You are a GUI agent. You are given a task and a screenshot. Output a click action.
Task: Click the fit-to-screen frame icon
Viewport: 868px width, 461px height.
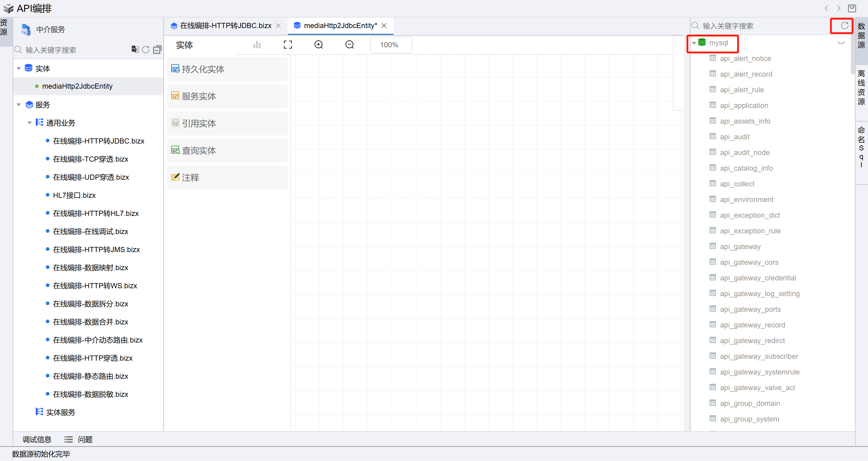click(287, 45)
